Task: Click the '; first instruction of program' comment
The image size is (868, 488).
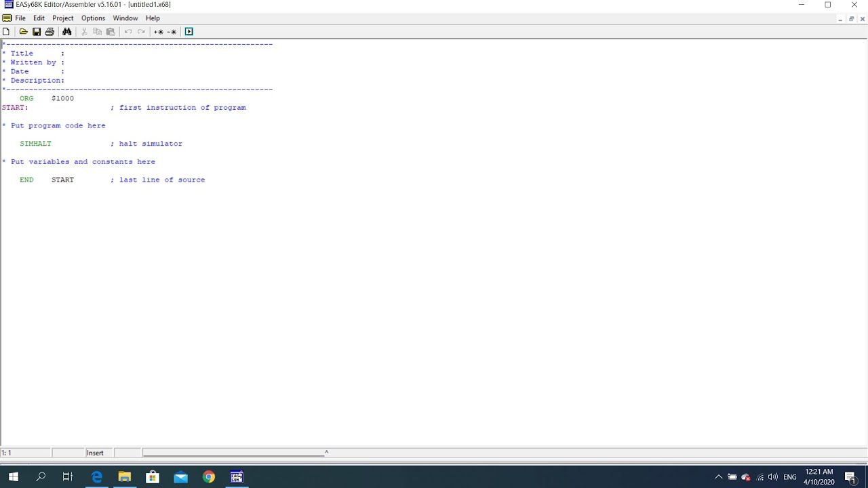Action: pos(178,108)
